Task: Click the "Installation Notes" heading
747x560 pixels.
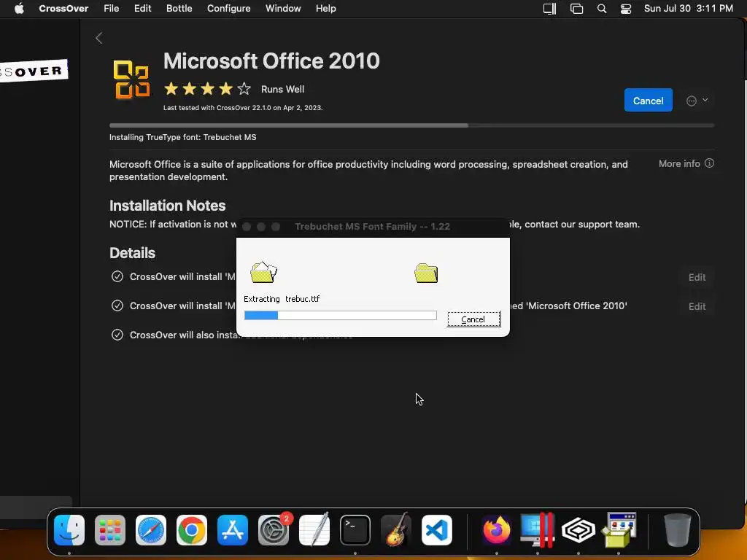Action: [x=167, y=205]
